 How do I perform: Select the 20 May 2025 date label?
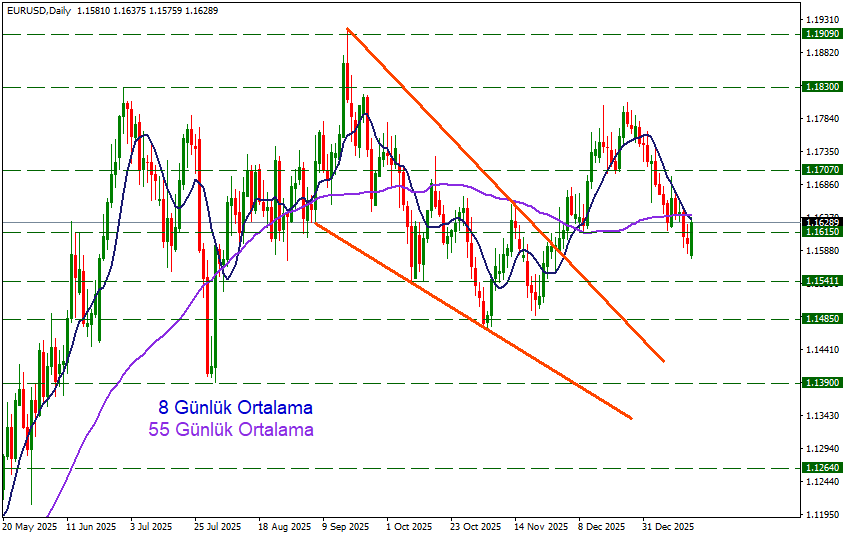pyautogui.click(x=30, y=526)
